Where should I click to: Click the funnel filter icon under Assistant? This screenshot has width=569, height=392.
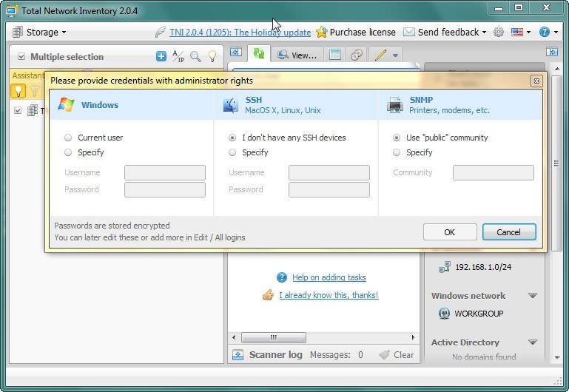tap(35, 91)
